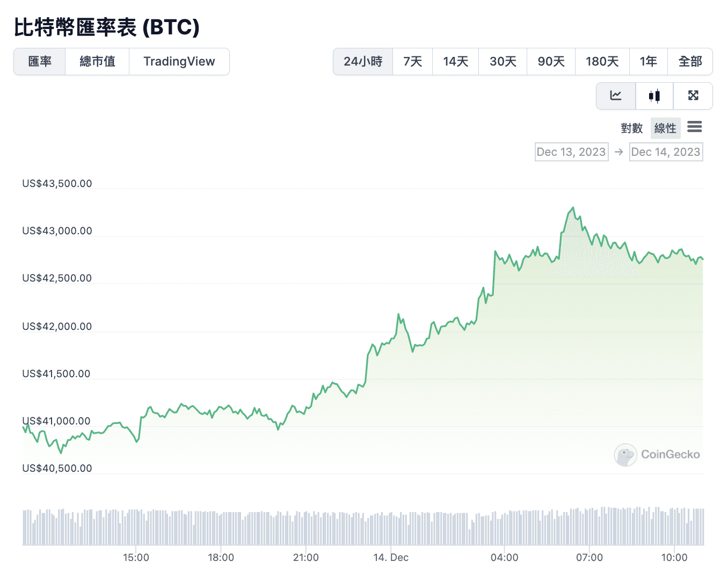Click the 18:00 time axis label

(221, 558)
